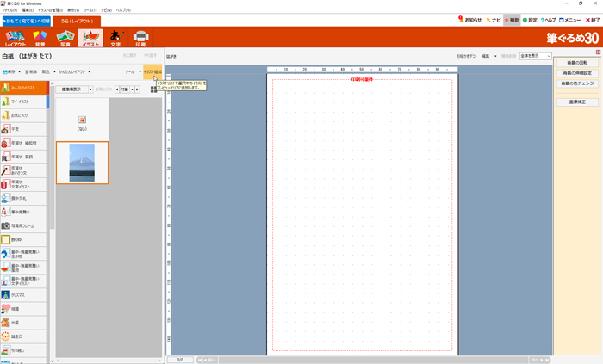The image size is (603, 364).
Task: Open the 写真 (Photo) tool
Action: pyautogui.click(x=65, y=38)
